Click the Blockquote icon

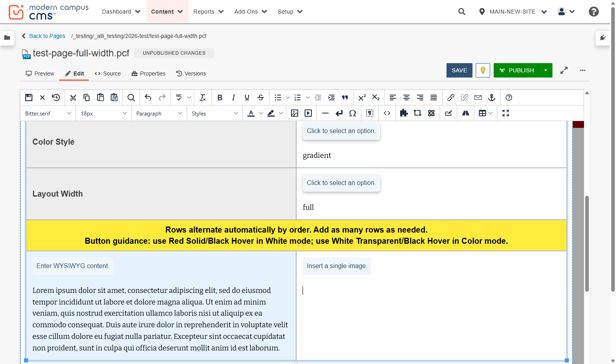tap(345, 97)
